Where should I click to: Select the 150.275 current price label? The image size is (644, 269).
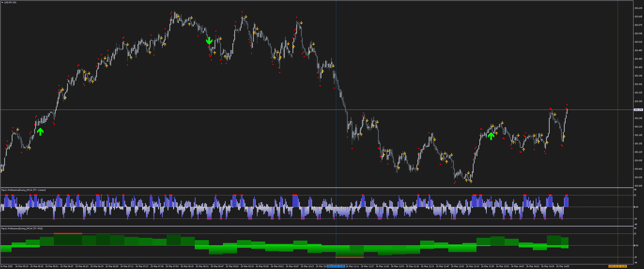click(638, 110)
